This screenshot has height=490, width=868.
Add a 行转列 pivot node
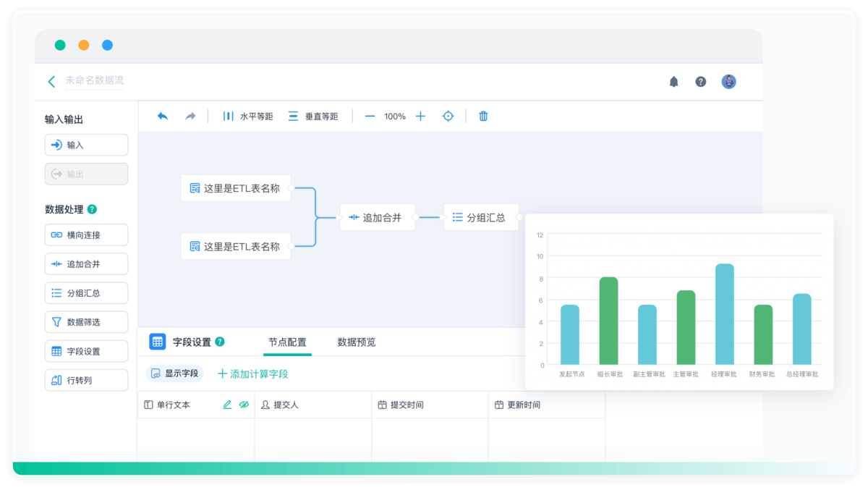tap(86, 380)
